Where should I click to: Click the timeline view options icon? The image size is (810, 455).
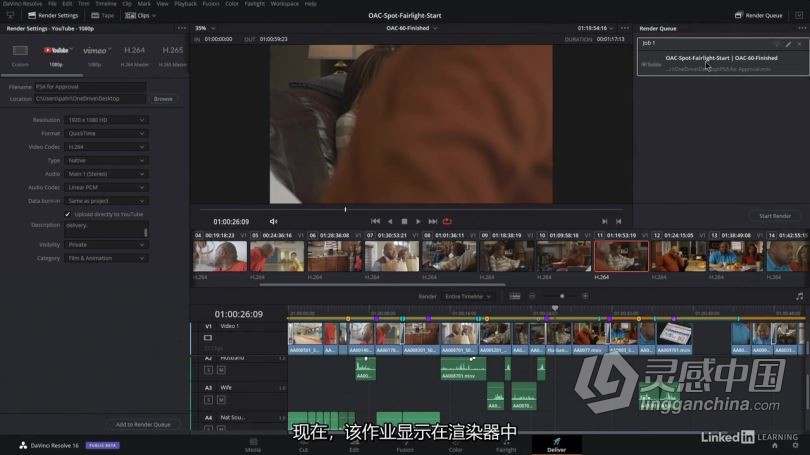point(515,296)
